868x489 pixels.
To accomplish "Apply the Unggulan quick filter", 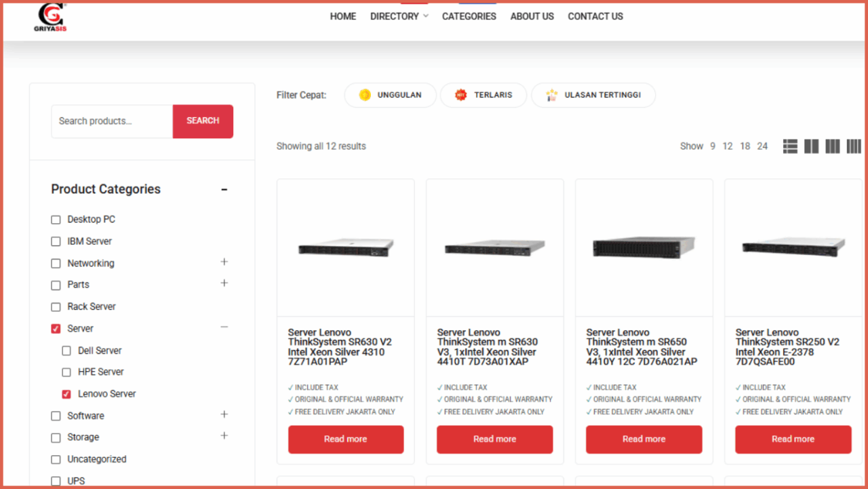I will pyautogui.click(x=391, y=95).
